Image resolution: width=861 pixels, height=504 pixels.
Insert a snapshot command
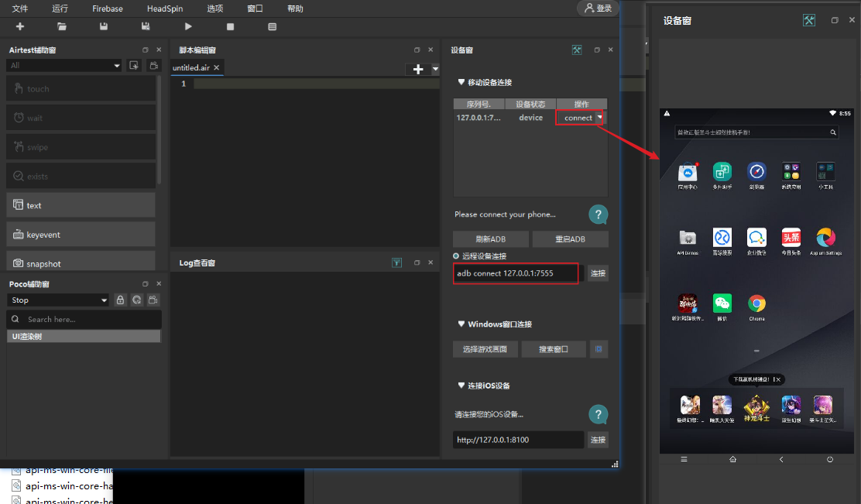point(81,262)
